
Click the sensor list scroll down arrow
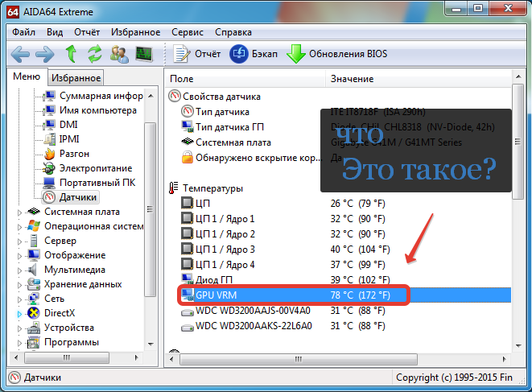click(x=518, y=346)
